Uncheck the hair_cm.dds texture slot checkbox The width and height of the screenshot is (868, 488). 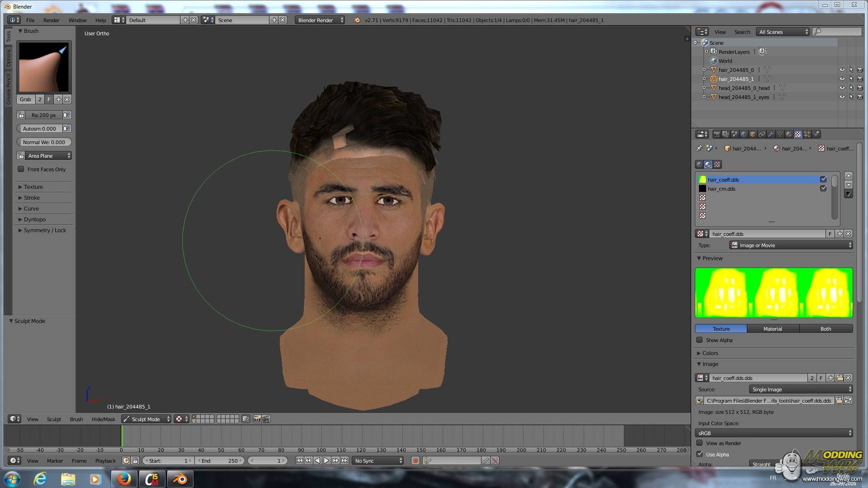point(823,188)
